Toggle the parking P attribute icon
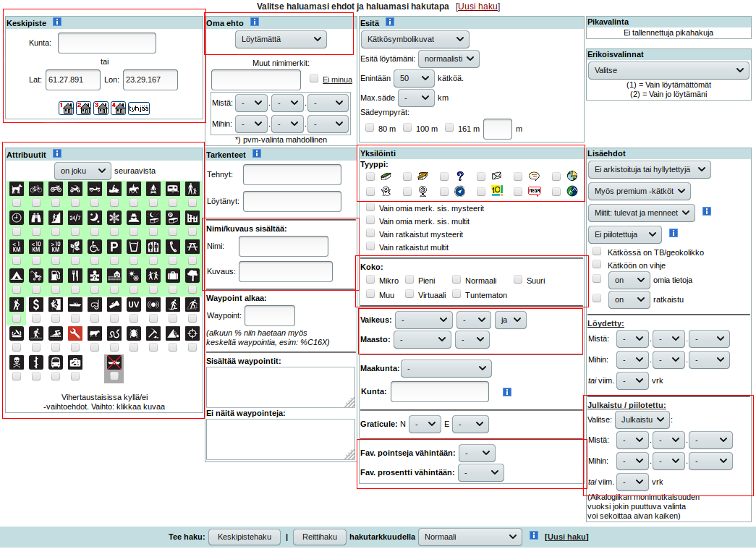 point(114,247)
